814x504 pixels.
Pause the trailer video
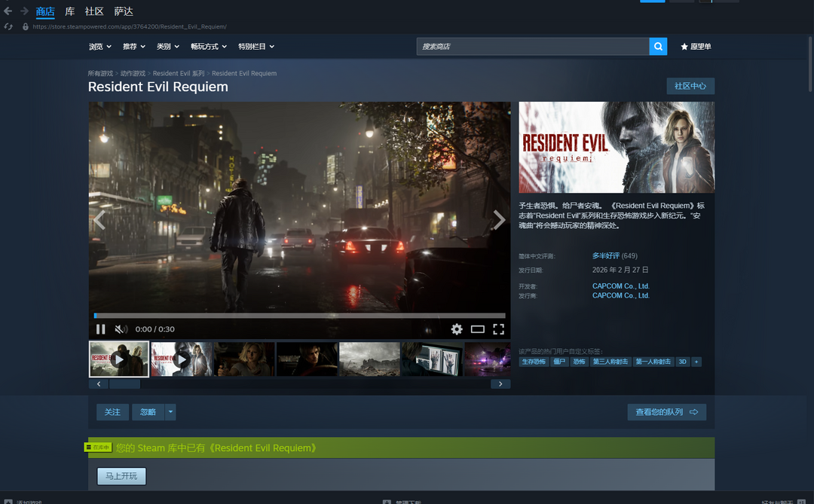point(101,329)
